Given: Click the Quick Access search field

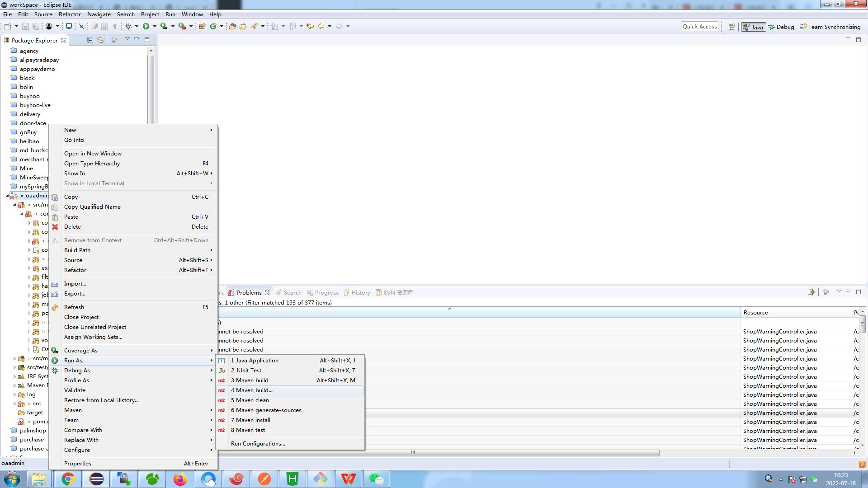Looking at the screenshot, I should tap(699, 27).
